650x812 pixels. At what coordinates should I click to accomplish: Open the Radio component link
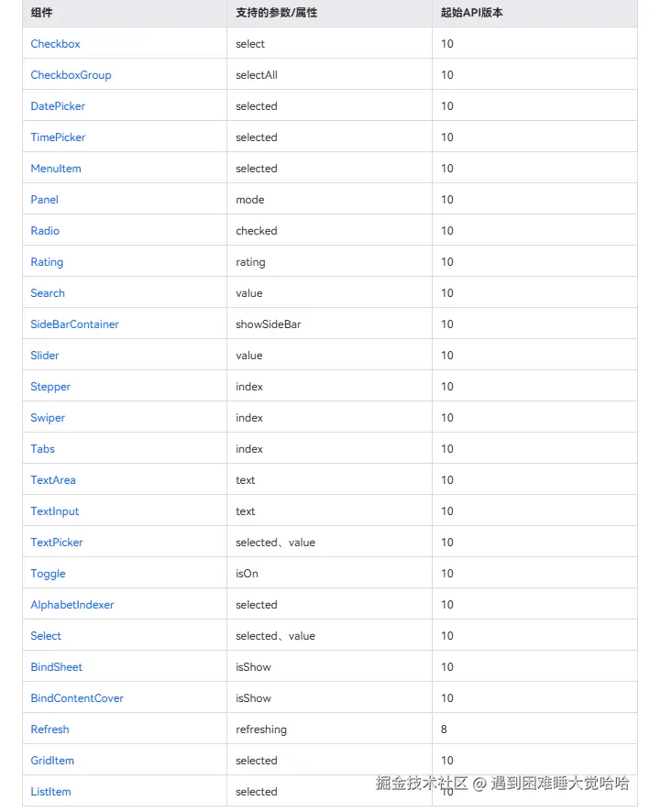click(45, 230)
